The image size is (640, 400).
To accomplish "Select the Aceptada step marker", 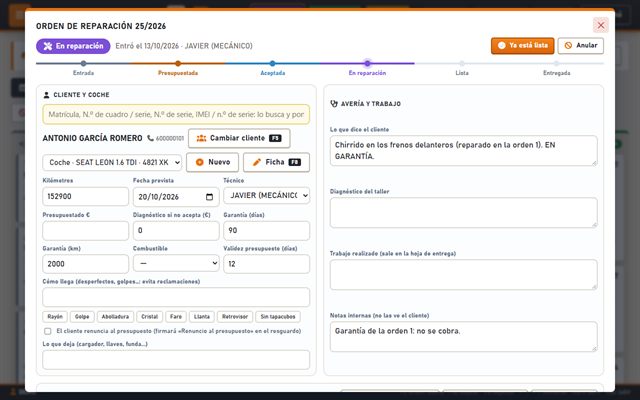I will pyautogui.click(x=273, y=64).
